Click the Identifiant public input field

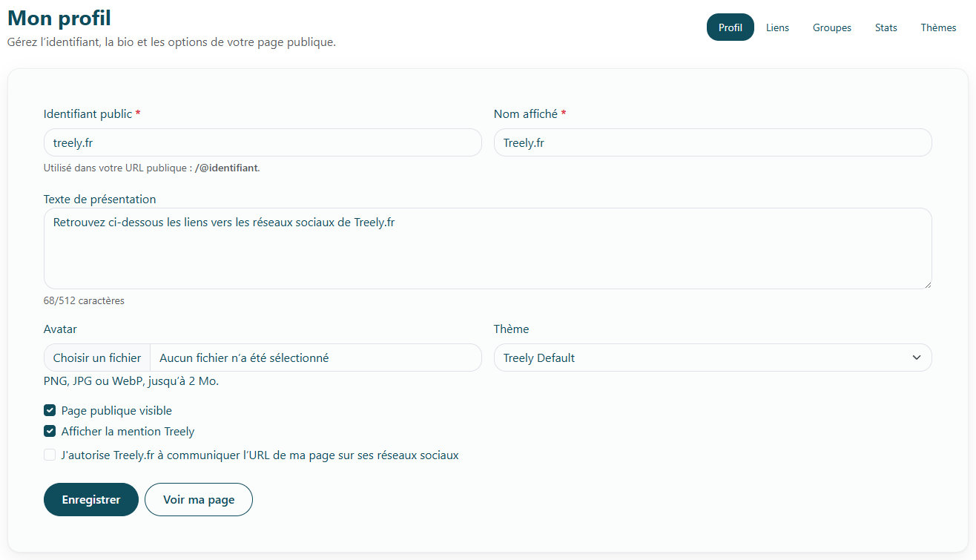point(263,142)
